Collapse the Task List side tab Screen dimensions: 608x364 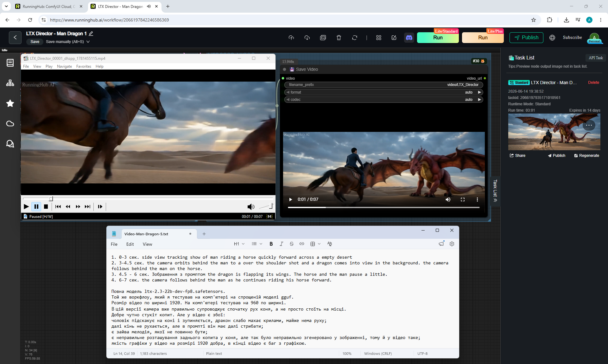pyautogui.click(x=495, y=191)
